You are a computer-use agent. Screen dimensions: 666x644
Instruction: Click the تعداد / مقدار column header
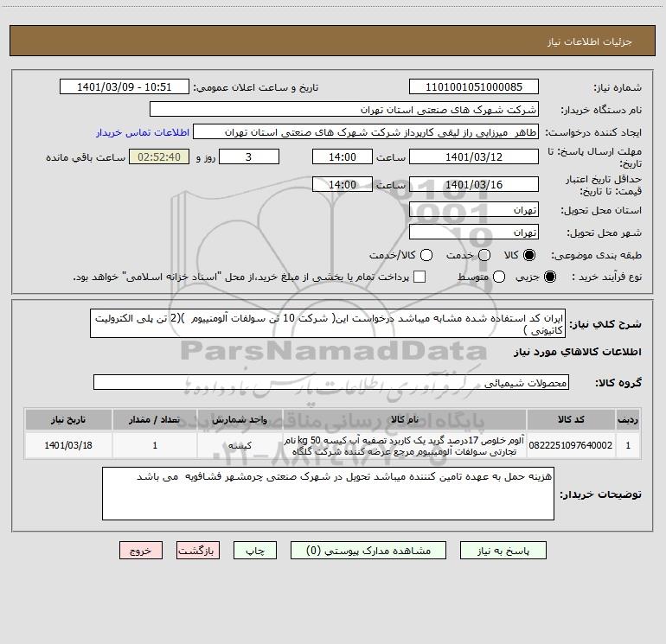click(x=155, y=419)
